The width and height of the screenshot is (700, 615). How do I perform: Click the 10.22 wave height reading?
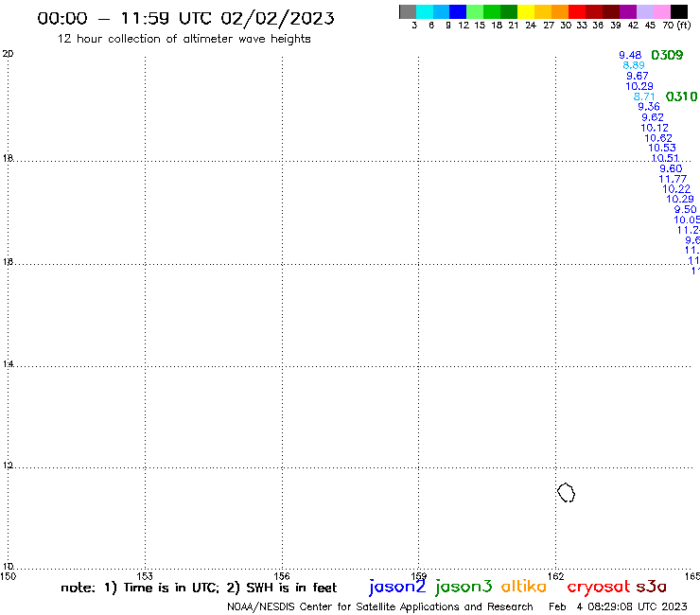click(676, 189)
